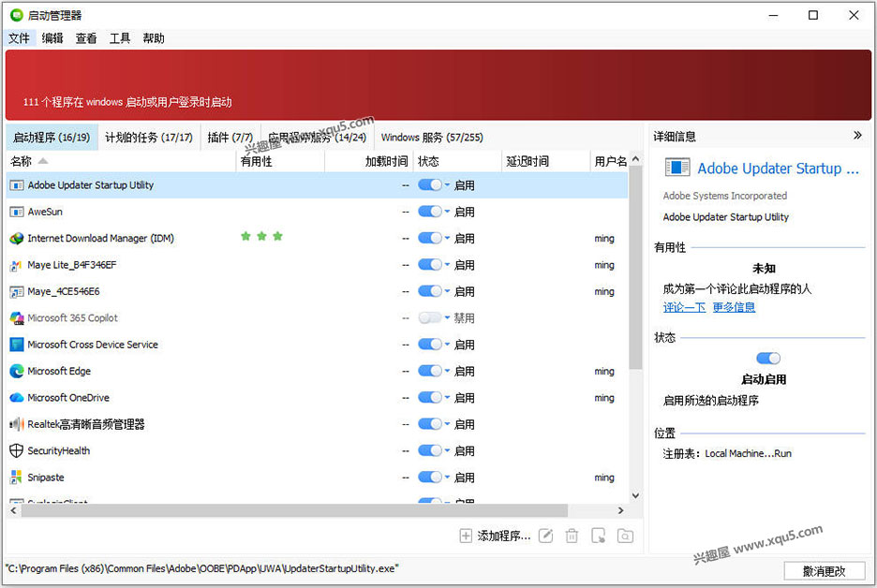The height and width of the screenshot is (588, 877).
Task: Click the 评论一下 review link
Action: point(684,307)
